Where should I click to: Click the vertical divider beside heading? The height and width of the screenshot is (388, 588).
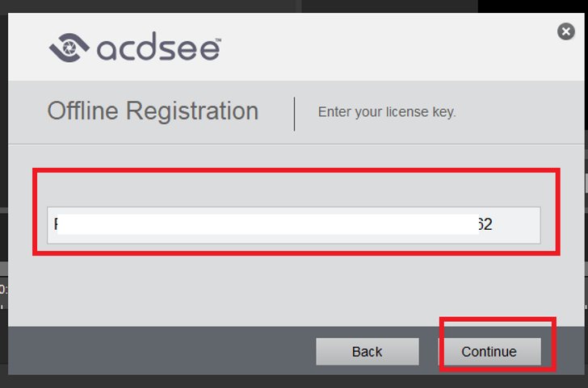[x=294, y=114]
